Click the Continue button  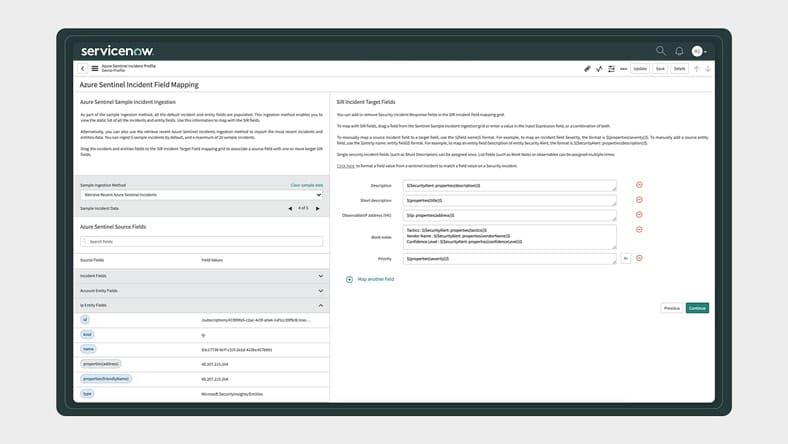pos(697,308)
